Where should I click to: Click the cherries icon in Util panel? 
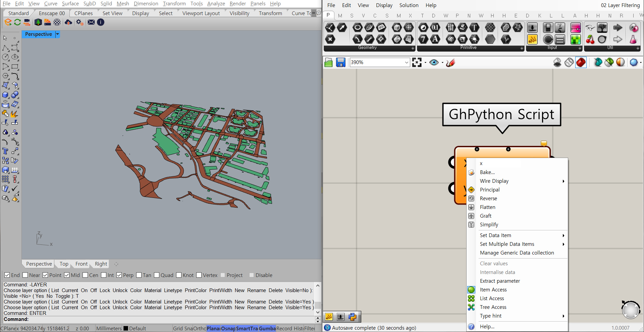(590, 39)
